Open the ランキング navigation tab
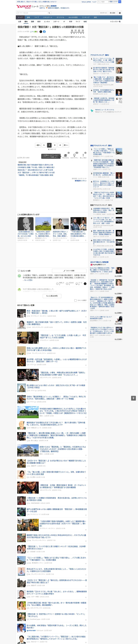 tap(86, 17)
